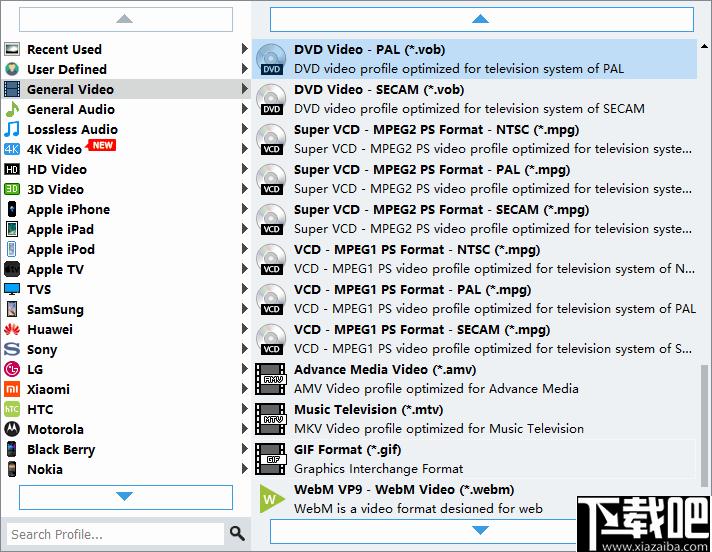Click the WebM green W icon
712x552 pixels.
pyautogui.click(x=272, y=499)
